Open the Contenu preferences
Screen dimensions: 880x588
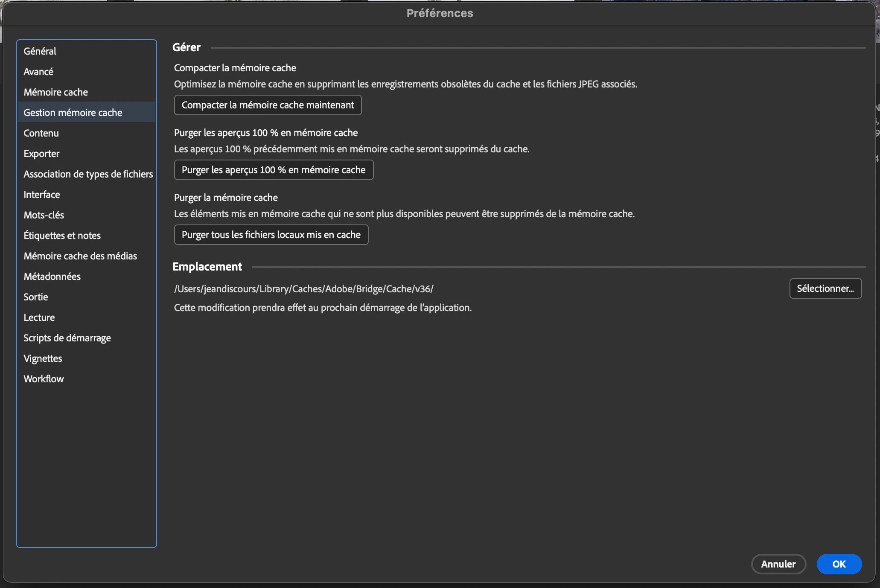pos(41,133)
